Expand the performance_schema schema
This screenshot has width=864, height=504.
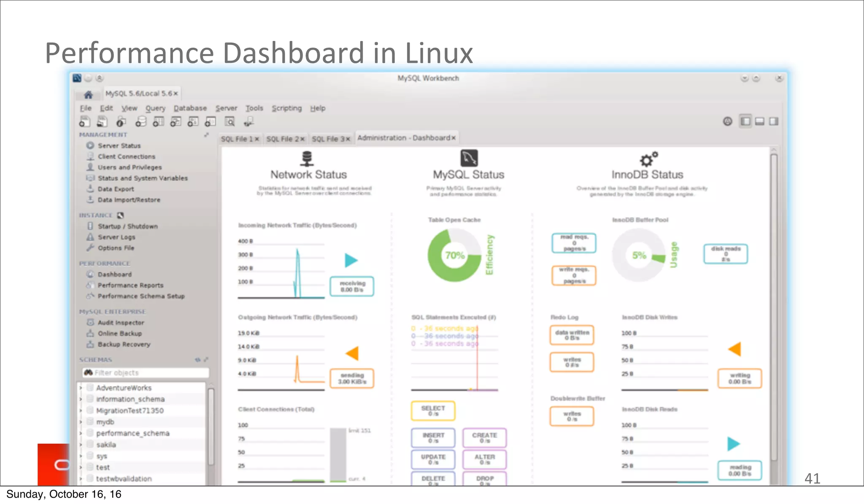81,434
